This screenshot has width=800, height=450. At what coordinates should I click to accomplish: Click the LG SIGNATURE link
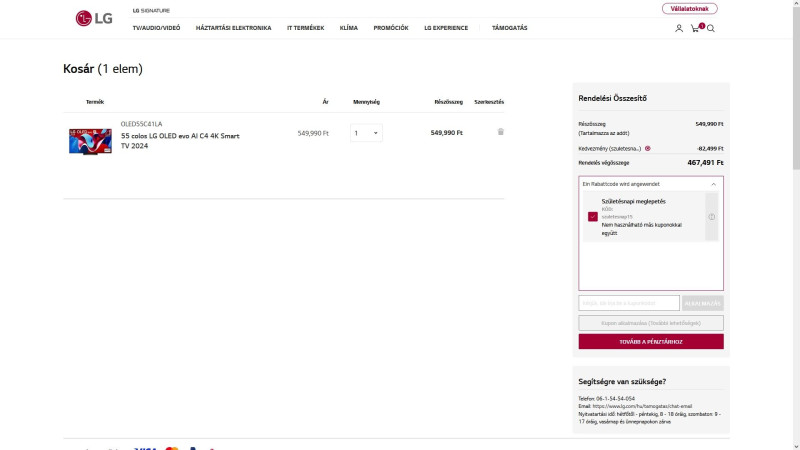tap(151, 10)
